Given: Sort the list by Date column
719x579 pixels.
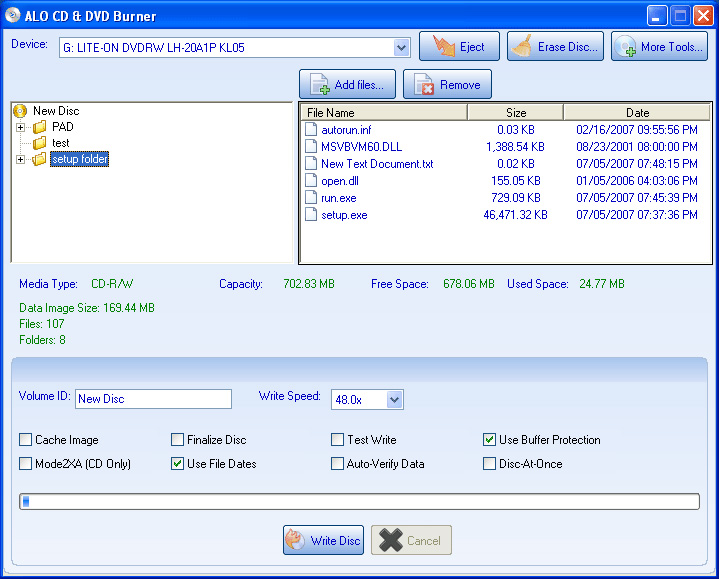Looking at the screenshot, I should click(x=637, y=113).
